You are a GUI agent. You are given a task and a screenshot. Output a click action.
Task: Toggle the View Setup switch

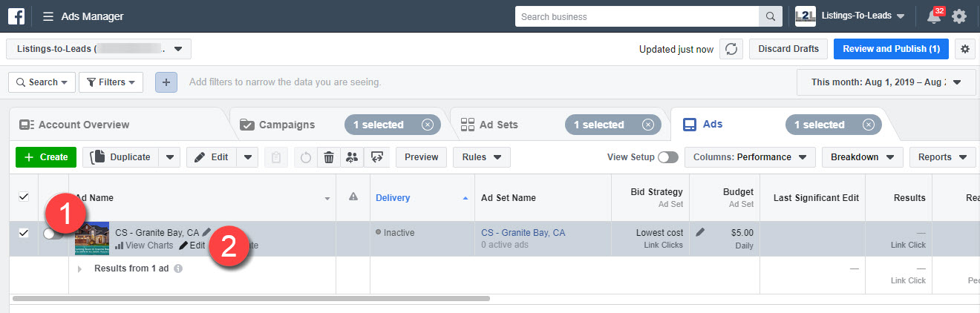click(668, 157)
